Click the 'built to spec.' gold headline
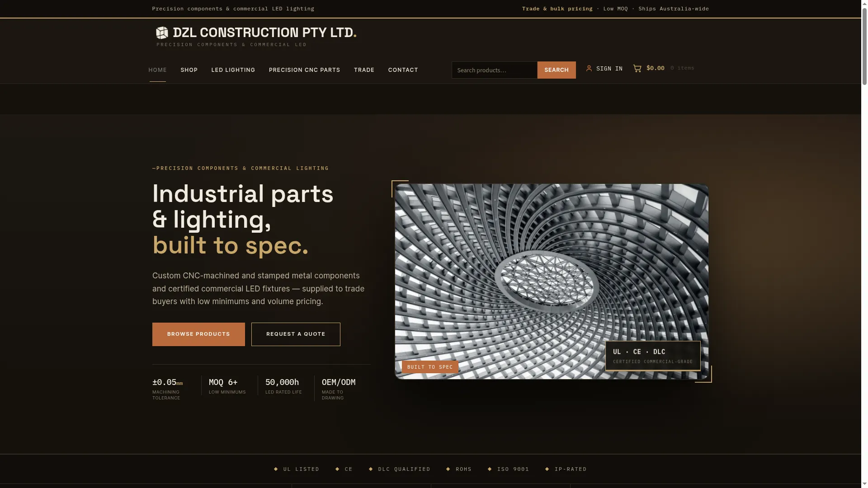 [x=230, y=246]
